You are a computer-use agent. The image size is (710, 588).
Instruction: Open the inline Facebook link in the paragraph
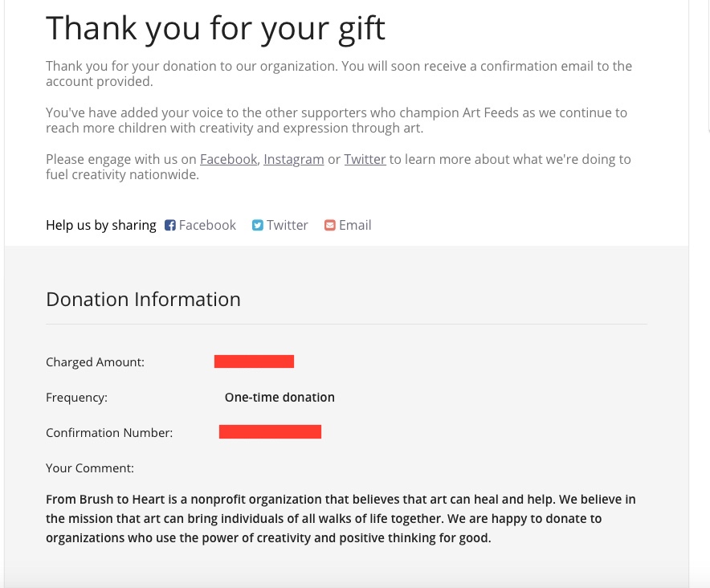[x=228, y=159]
